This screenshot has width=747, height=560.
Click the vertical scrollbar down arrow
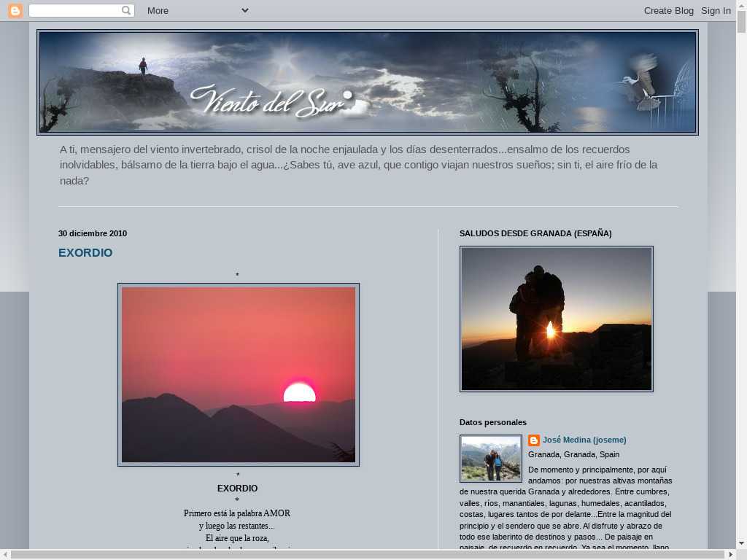(x=741, y=543)
